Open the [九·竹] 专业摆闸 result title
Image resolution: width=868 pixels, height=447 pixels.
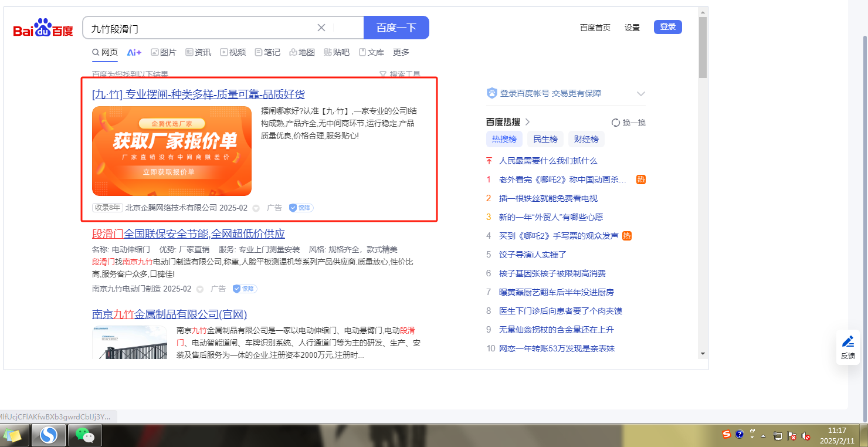(x=198, y=94)
